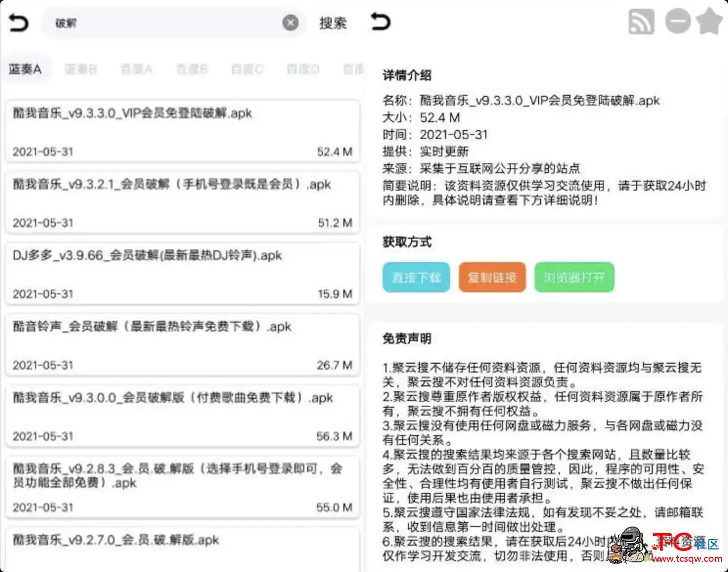This screenshot has width=728, height=572.
Task: Tap the green 浏览器打开 button
Action: click(x=574, y=277)
